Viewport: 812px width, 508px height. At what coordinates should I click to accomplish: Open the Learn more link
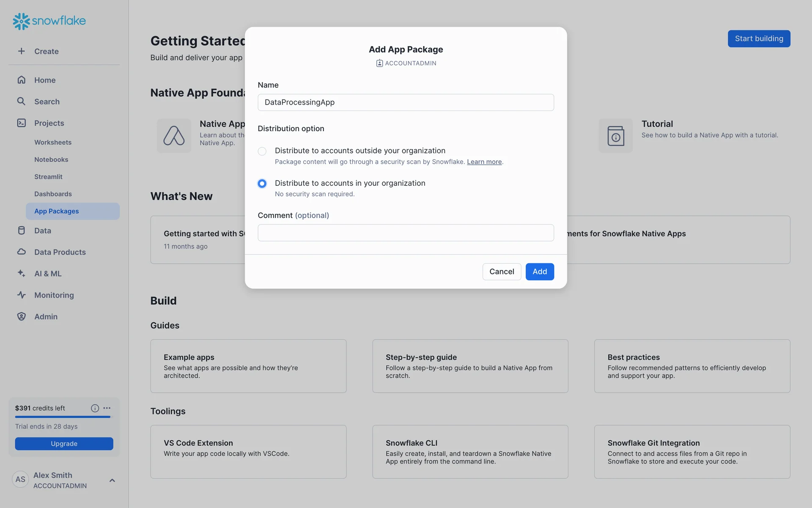click(484, 162)
